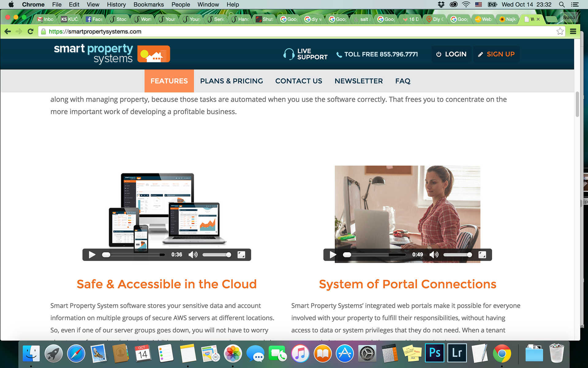Open the CONTACT US page
Image resolution: width=588 pixels, height=368 pixels.
click(299, 81)
